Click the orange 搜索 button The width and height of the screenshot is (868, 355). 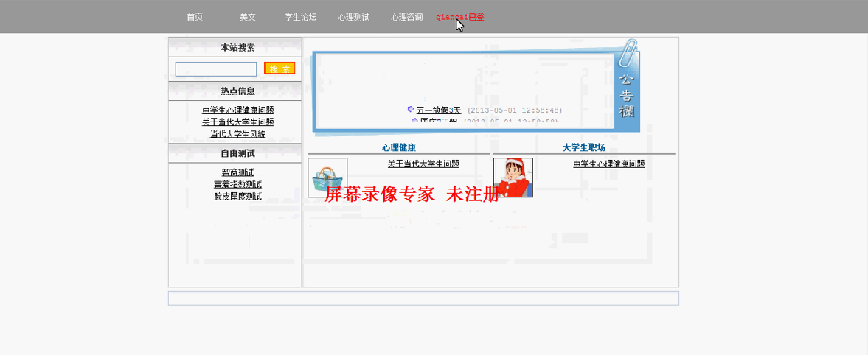[280, 68]
